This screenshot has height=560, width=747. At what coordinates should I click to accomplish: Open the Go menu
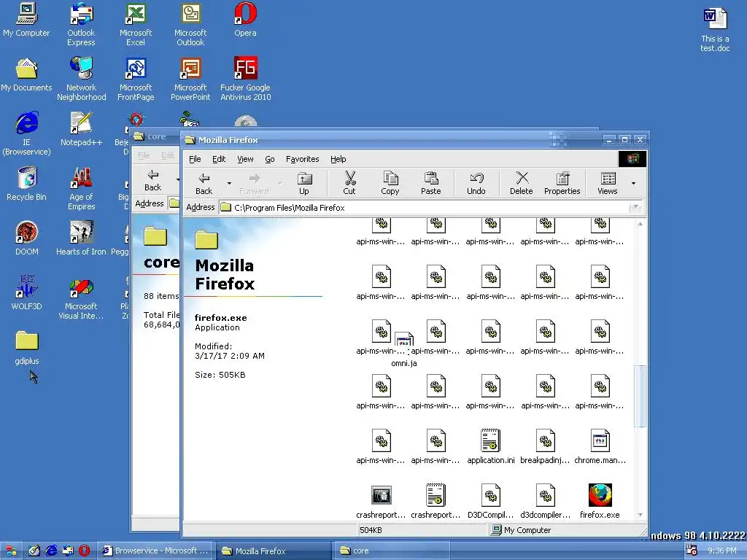pyautogui.click(x=270, y=159)
